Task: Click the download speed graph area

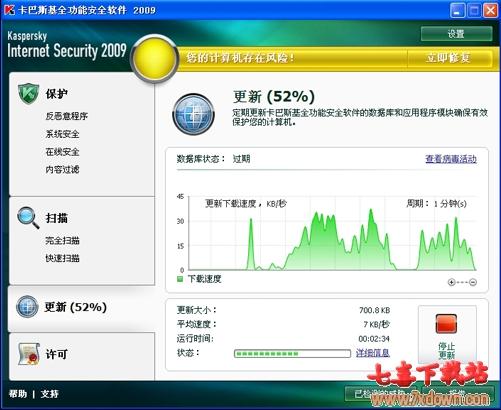Action: pyautogui.click(x=333, y=233)
